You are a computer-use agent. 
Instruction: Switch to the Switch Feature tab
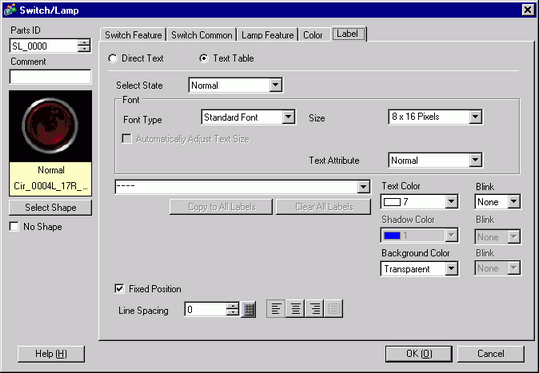coord(133,35)
